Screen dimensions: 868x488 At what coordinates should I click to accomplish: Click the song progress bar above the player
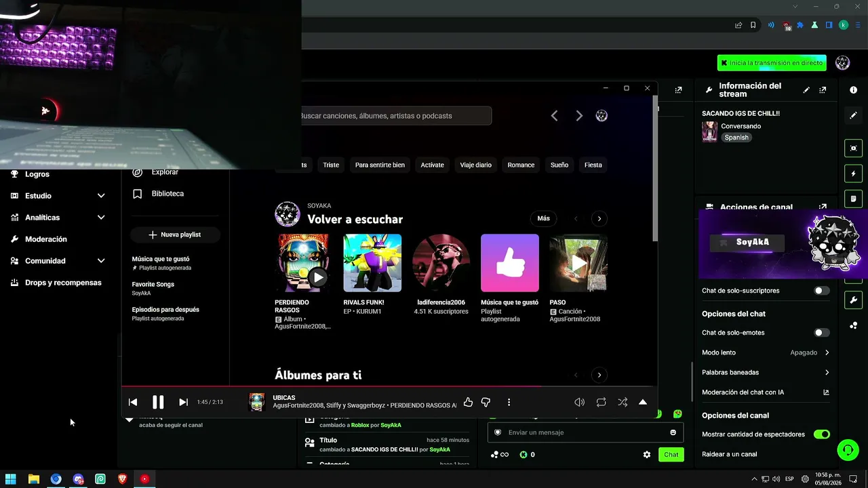pyautogui.click(x=389, y=386)
